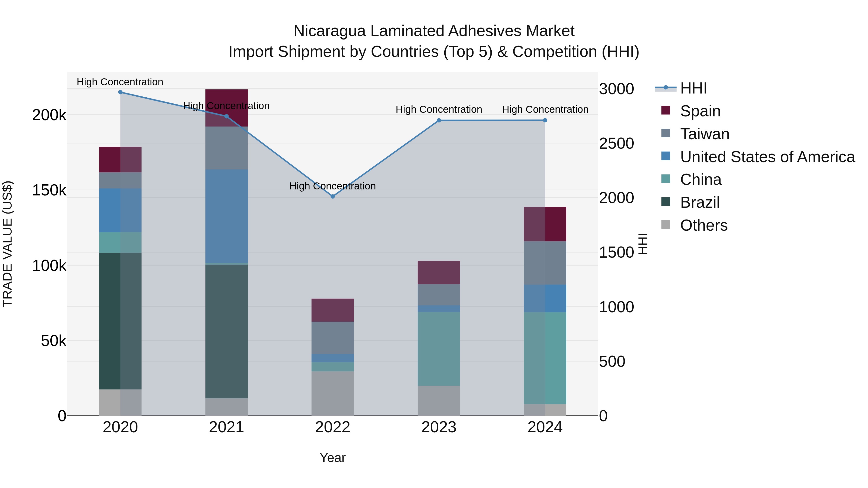Image resolution: width=868 pixels, height=488 pixels.
Task: Click the High Concentration label above 2020
Action: pos(120,82)
